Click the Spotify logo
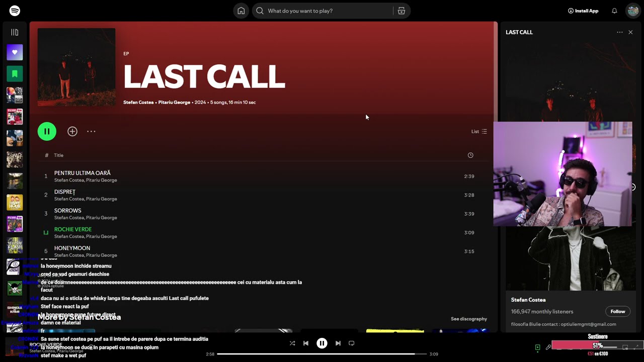644x362 pixels. [x=15, y=11]
